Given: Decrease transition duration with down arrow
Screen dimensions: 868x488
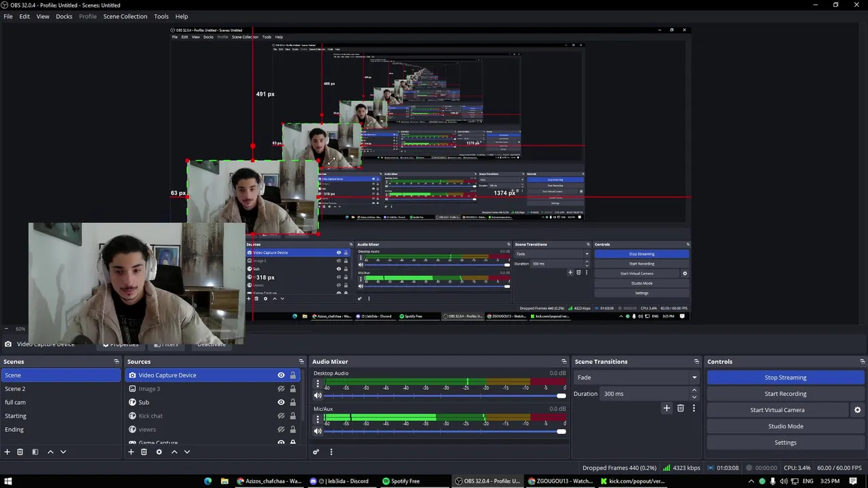Looking at the screenshot, I should (x=694, y=397).
